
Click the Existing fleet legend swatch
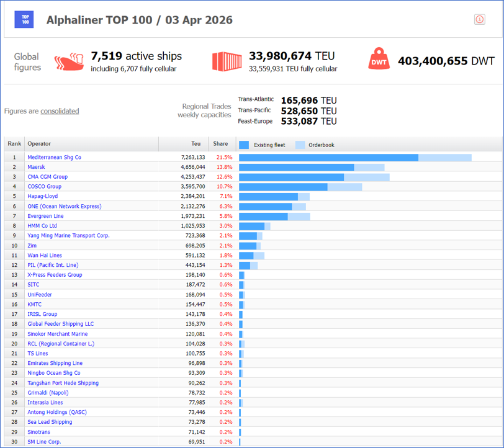coord(244,145)
